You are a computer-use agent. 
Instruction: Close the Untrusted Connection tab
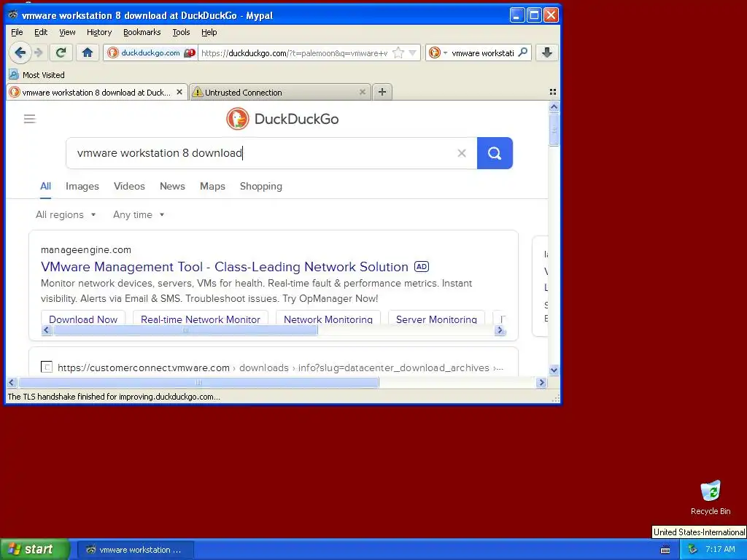click(362, 92)
